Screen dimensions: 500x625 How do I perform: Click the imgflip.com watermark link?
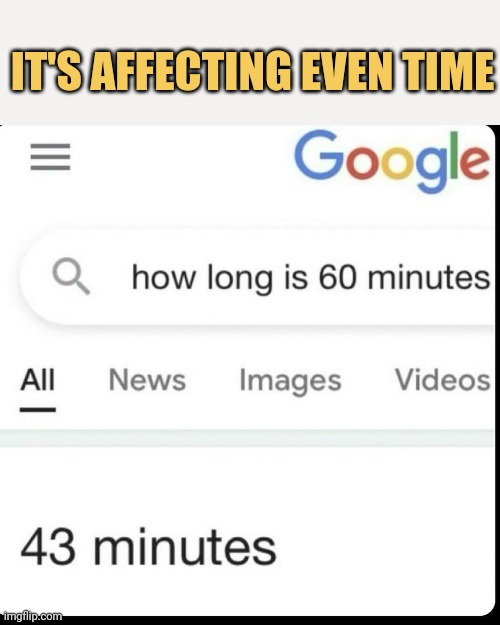point(33,616)
